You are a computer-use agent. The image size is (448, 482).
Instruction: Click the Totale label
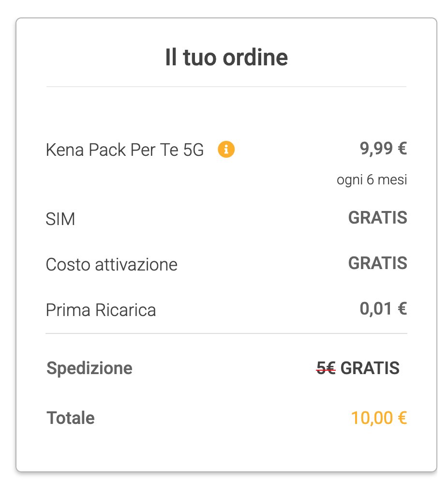point(71,418)
